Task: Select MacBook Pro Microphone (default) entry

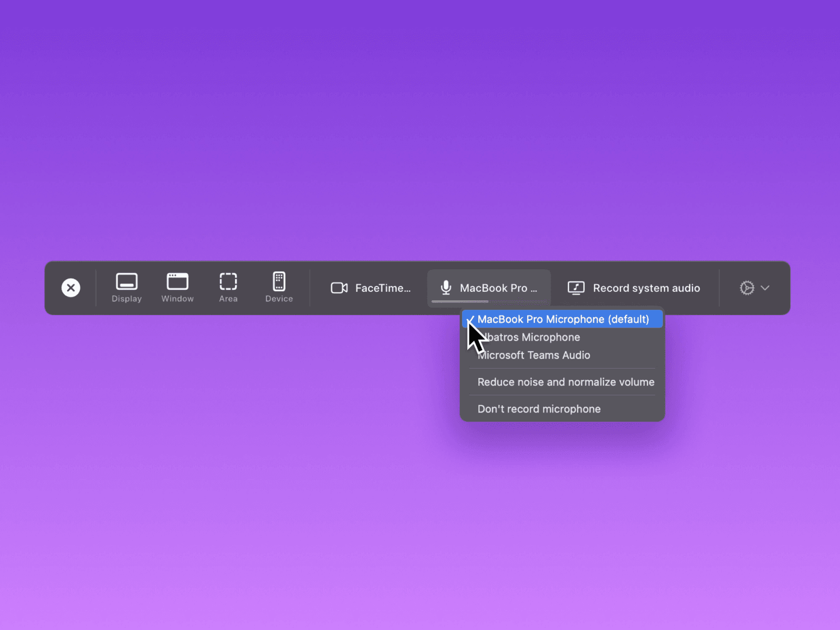Action: point(563,319)
